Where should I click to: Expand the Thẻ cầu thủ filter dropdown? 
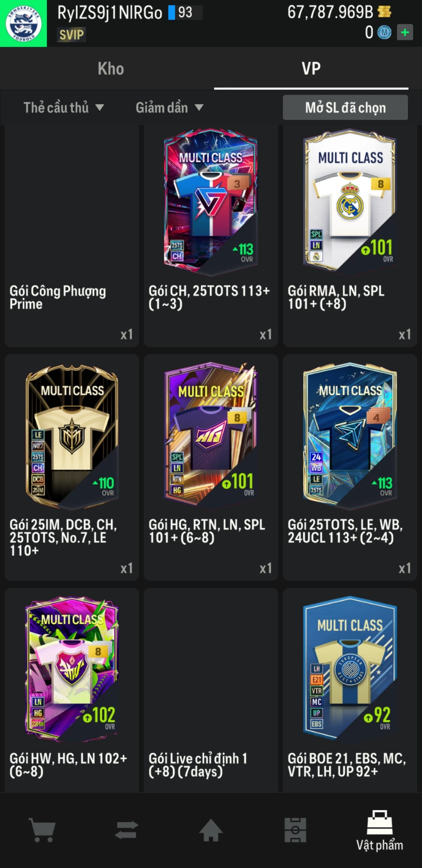[x=64, y=108]
